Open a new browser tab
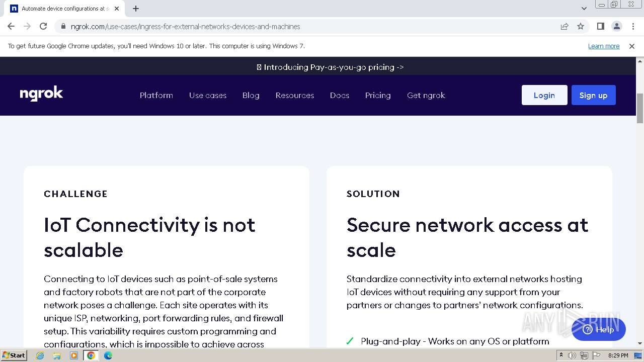This screenshot has height=362, width=644. coord(136,9)
